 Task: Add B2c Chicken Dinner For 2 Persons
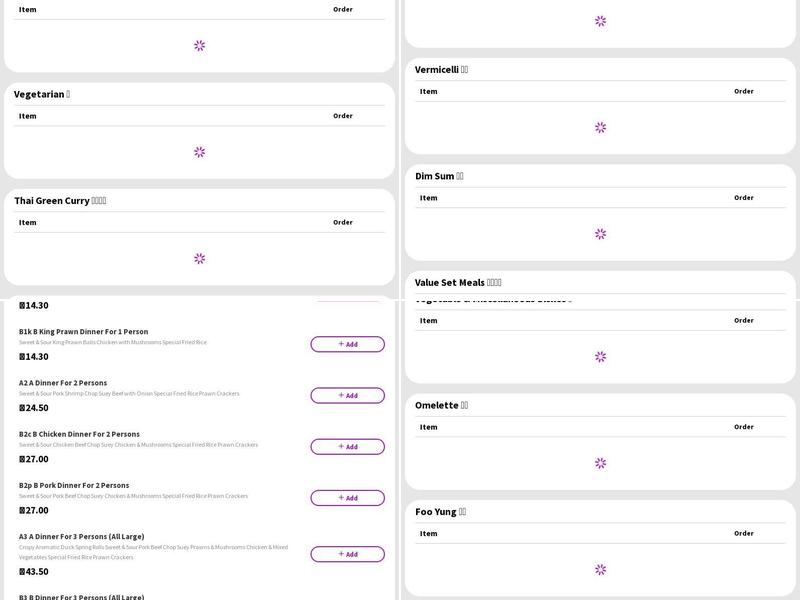(x=347, y=447)
